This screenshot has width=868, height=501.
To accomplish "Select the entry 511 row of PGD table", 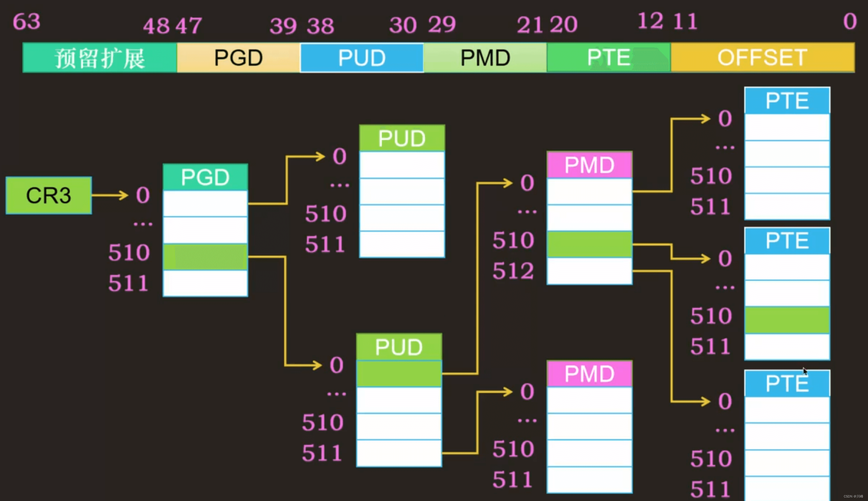I will tap(205, 283).
